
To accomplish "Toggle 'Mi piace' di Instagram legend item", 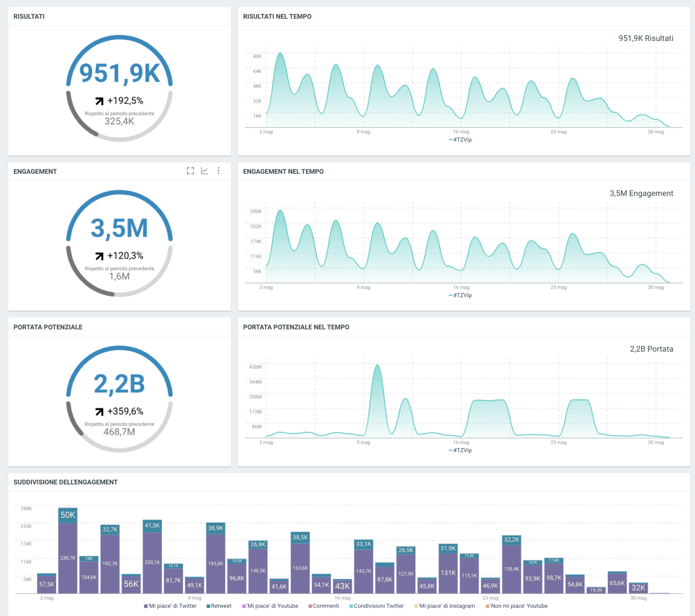I will point(445,606).
